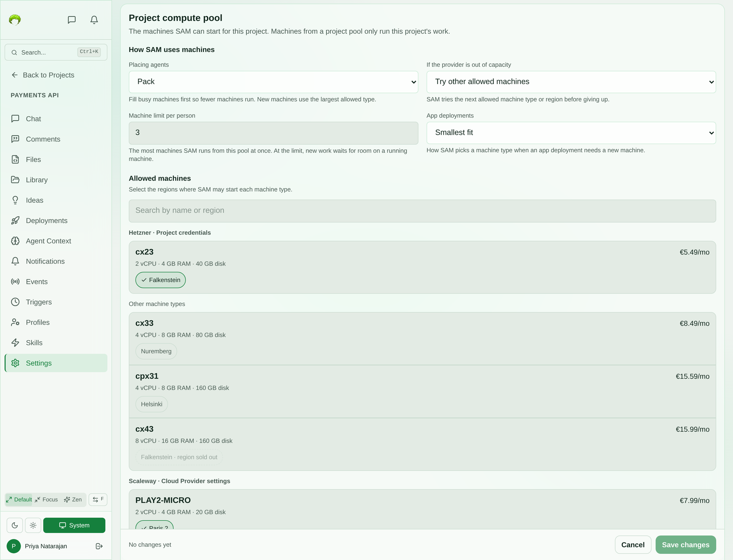Click the Hetzner · Project credentials heading
The height and width of the screenshot is (560, 733).
point(170,233)
